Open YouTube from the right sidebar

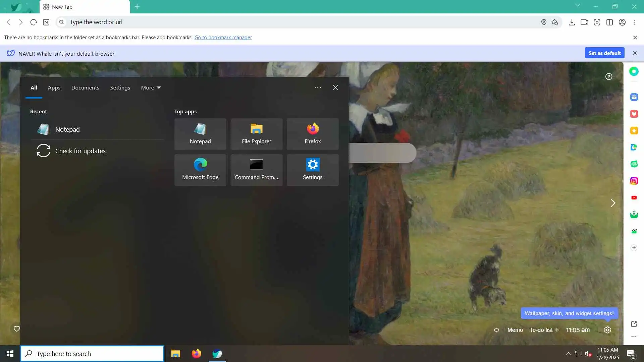pos(634,198)
